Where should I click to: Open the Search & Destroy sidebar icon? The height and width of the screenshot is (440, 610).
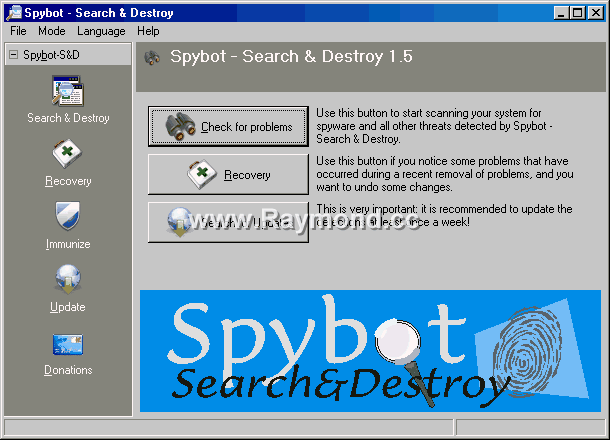[x=68, y=91]
